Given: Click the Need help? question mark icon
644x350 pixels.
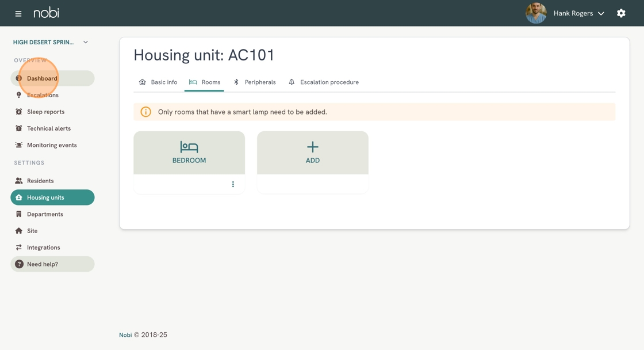Looking at the screenshot, I should pos(19,264).
